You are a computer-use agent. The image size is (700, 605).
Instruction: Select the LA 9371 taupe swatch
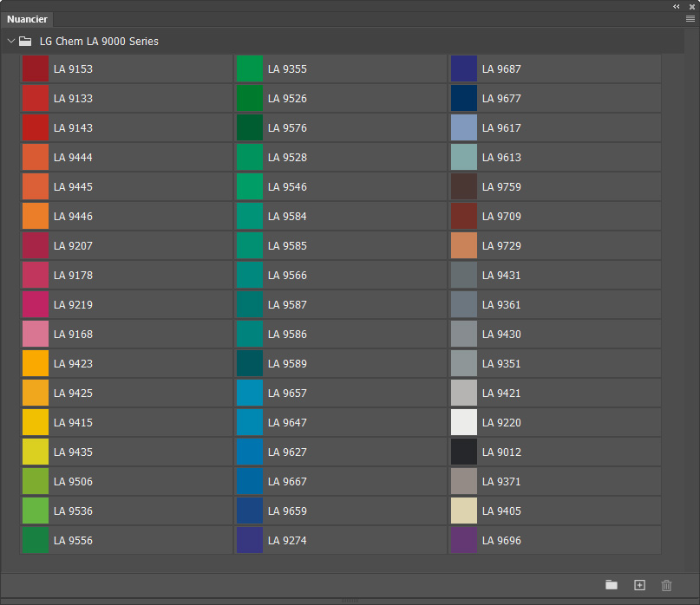click(x=464, y=481)
